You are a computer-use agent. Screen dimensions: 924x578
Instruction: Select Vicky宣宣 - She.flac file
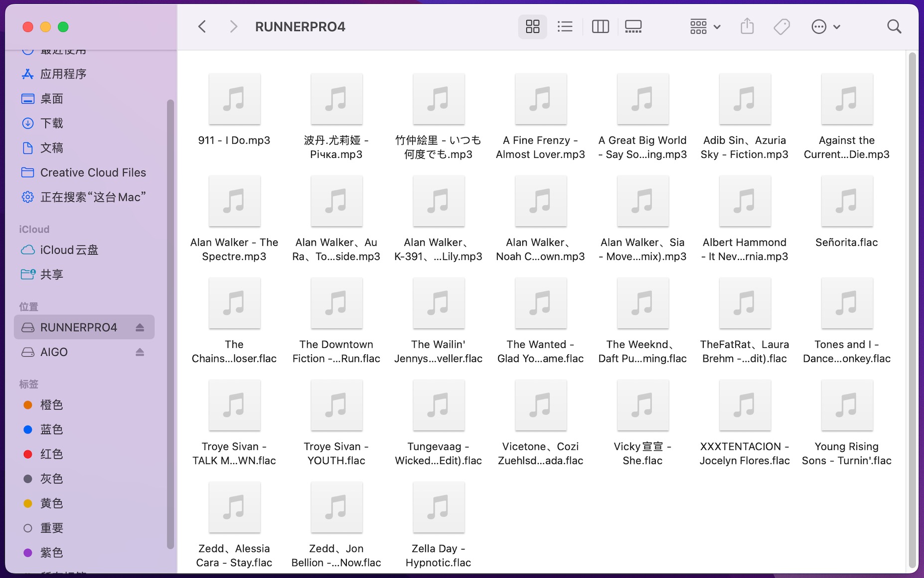tap(643, 424)
